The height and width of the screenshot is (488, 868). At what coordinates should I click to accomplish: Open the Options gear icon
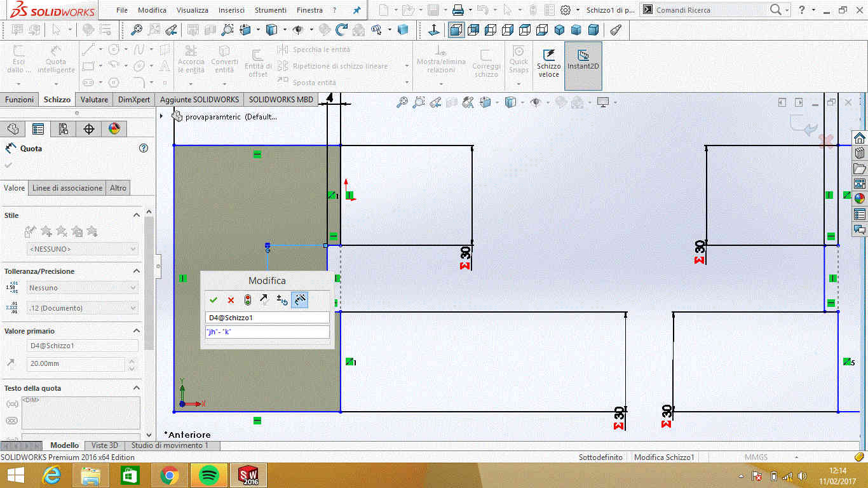(566, 10)
